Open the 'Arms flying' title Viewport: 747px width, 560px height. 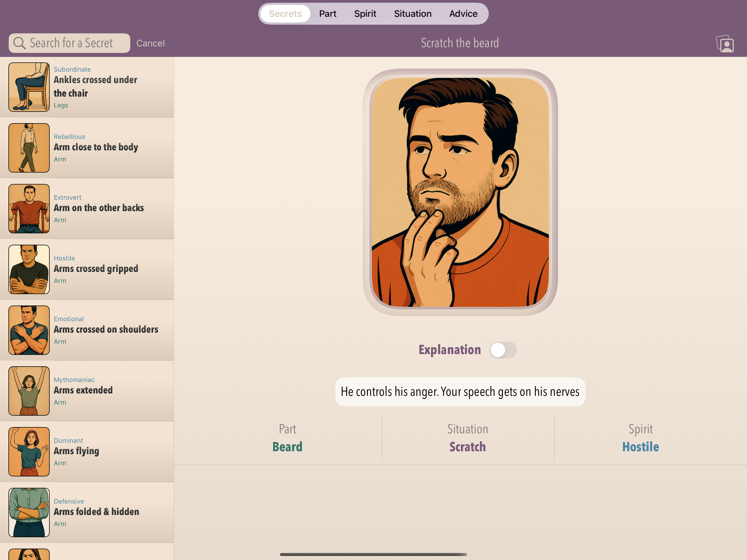point(76,451)
